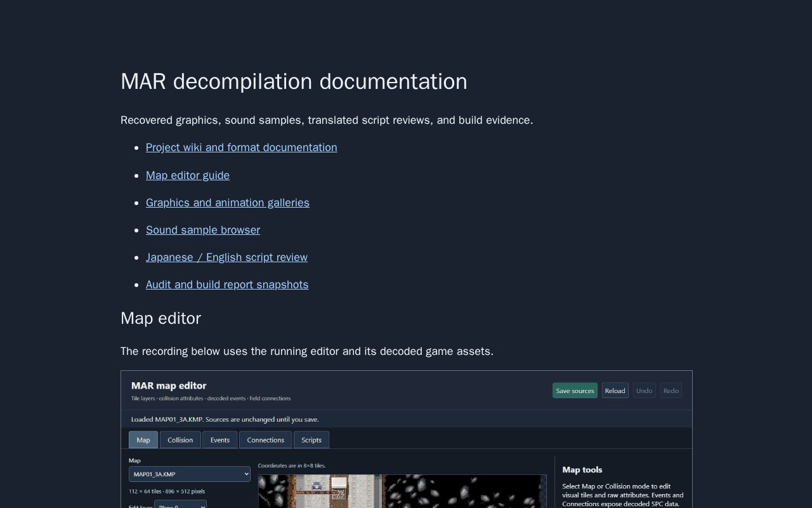
Task: Click the 'Select Map or Collision mode' help text
Action: 623,495
